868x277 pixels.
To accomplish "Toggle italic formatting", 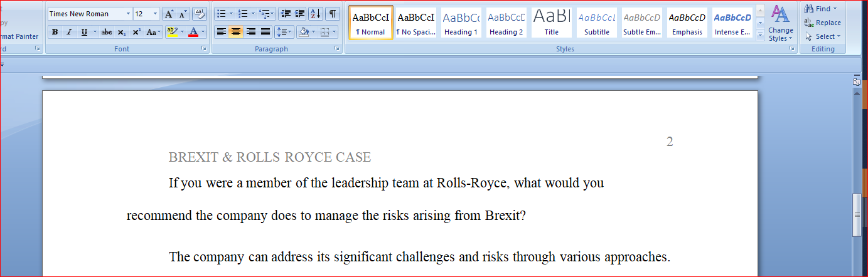I will (69, 32).
